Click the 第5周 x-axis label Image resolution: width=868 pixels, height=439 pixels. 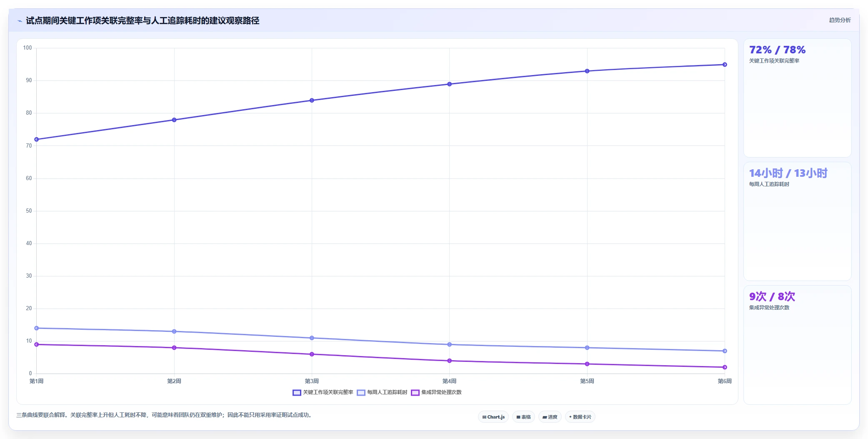[x=587, y=381]
